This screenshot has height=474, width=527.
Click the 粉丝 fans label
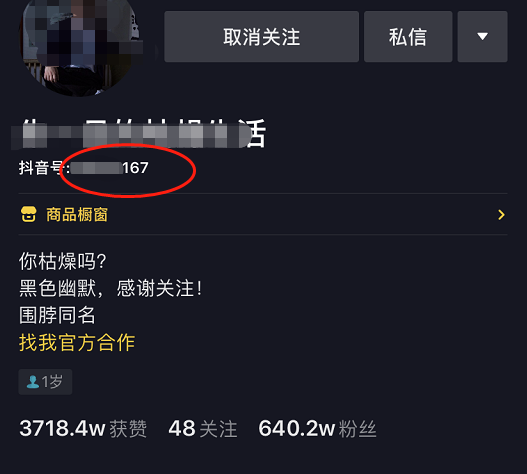tap(358, 429)
